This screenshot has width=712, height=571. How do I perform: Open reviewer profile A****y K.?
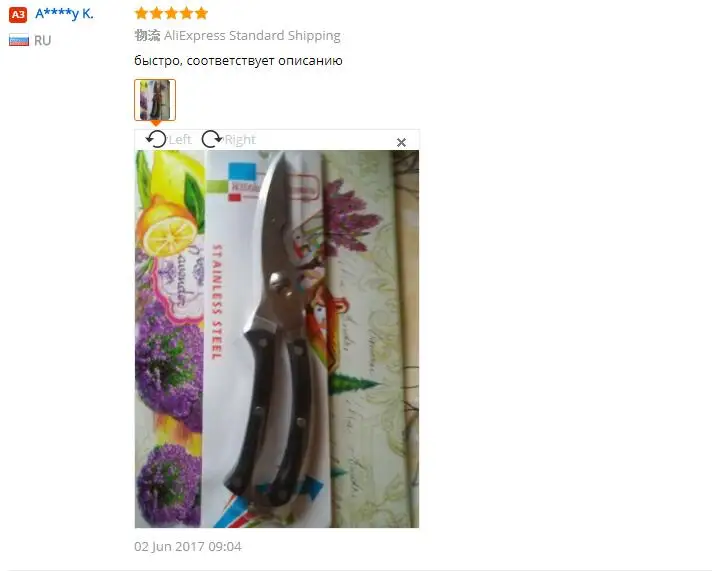click(64, 14)
